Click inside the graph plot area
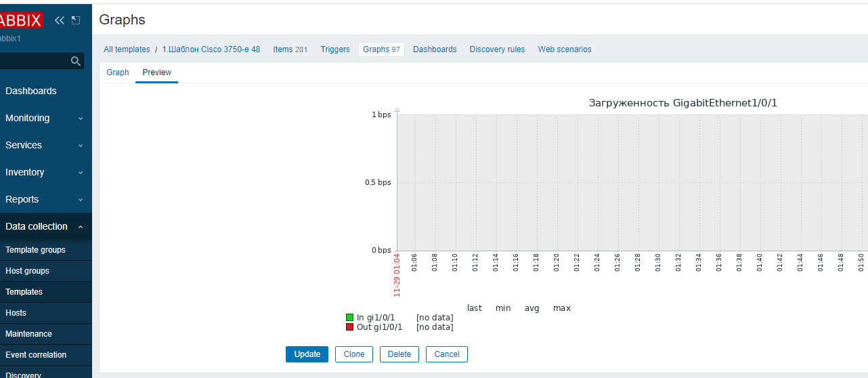Image resolution: width=868 pixels, height=378 pixels. point(632,183)
